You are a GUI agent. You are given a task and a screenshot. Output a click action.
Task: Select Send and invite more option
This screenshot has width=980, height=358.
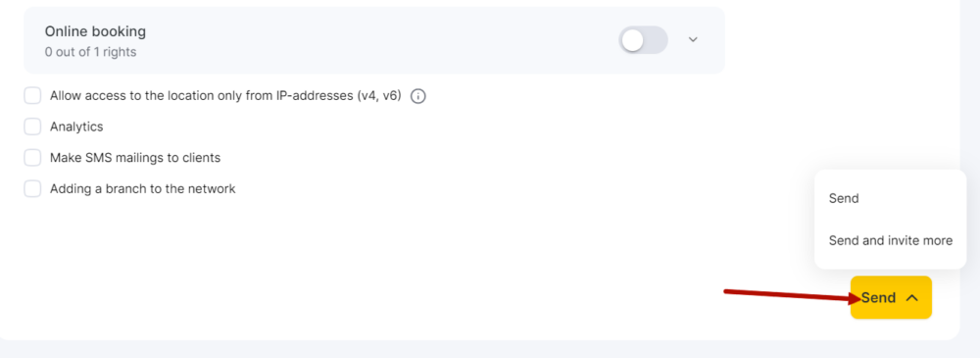[x=891, y=240]
